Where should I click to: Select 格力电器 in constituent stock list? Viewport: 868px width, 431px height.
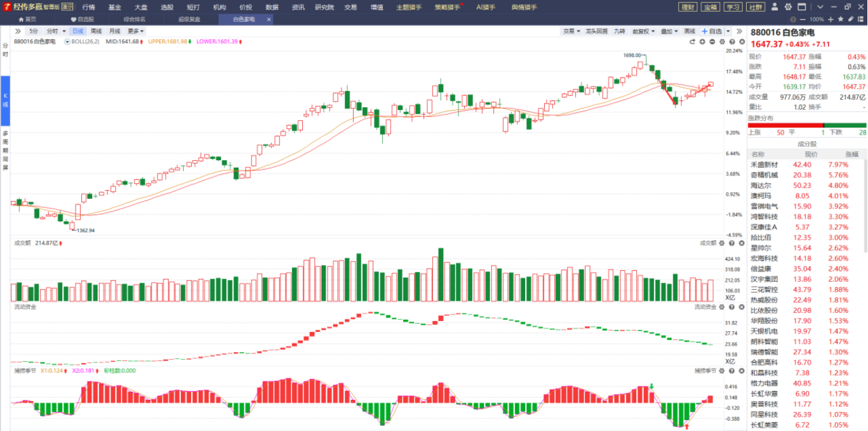click(764, 383)
